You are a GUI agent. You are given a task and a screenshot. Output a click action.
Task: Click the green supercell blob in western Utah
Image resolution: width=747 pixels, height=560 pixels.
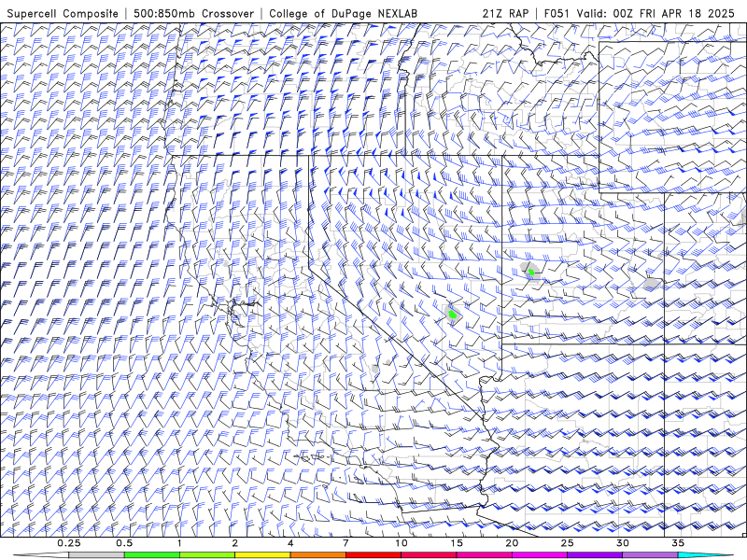point(531,273)
